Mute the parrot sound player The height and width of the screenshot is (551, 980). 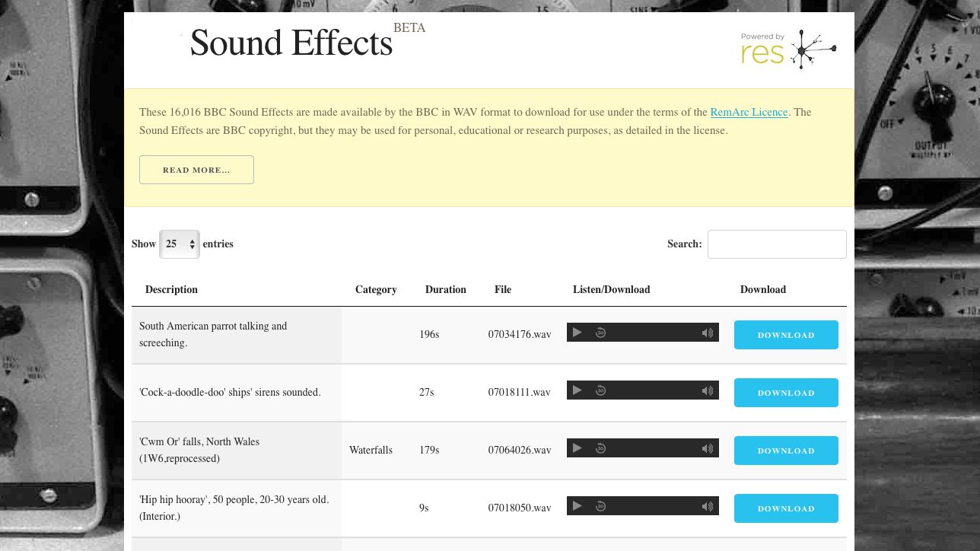(707, 332)
